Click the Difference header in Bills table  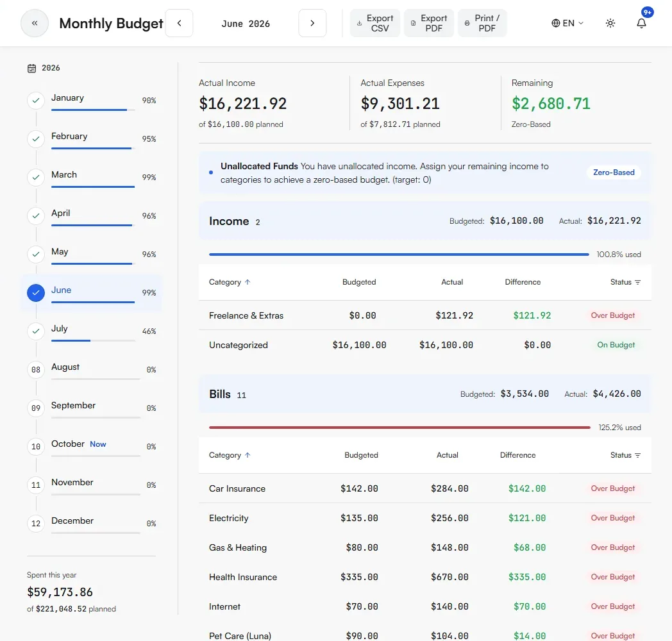point(517,455)
